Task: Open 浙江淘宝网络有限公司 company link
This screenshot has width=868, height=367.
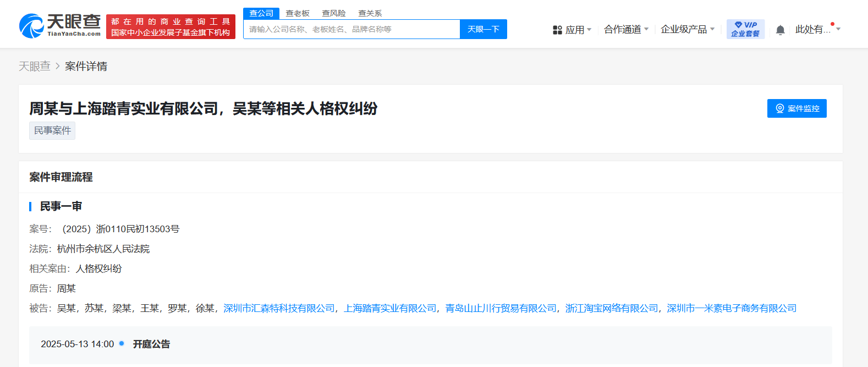Action: pyautogui.click(x=612, y=308)
